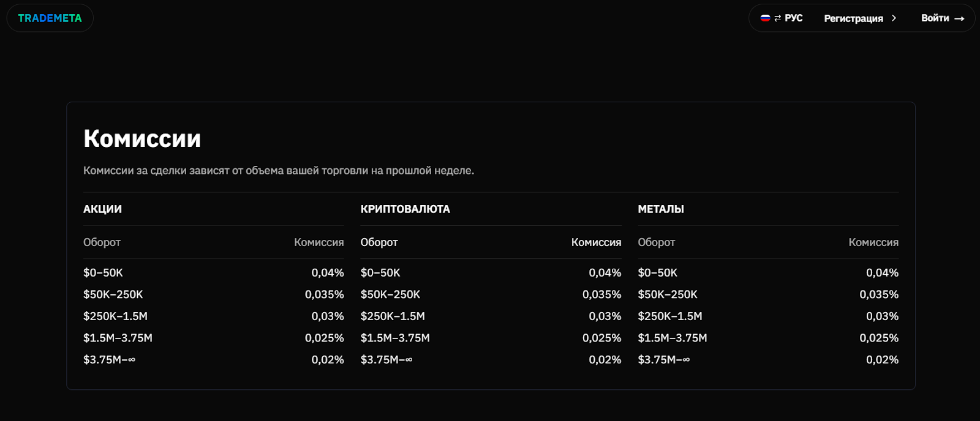Select $1.5M–3.75M row in МЕТАЛЫ table
This screenshot has height=421, width=980.
coord(768,338)
